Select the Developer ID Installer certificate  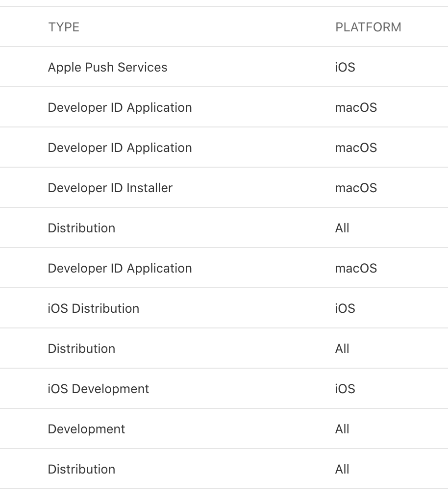point(110,188)
